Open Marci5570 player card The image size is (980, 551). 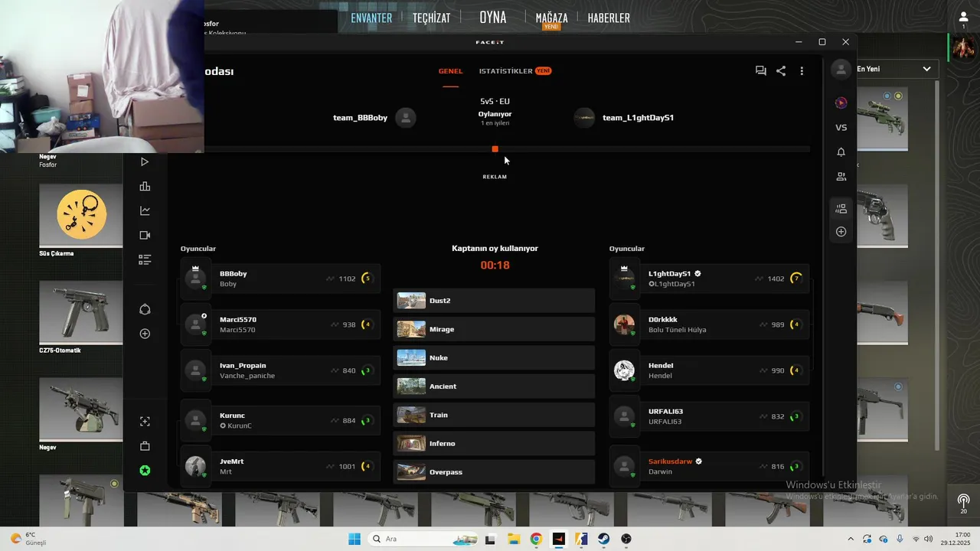(x=280, y=324)
